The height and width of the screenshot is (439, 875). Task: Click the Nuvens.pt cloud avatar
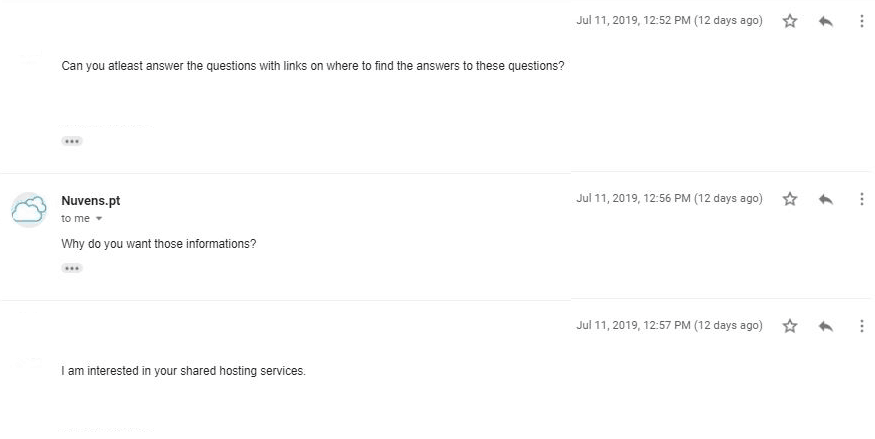point(29,210)
